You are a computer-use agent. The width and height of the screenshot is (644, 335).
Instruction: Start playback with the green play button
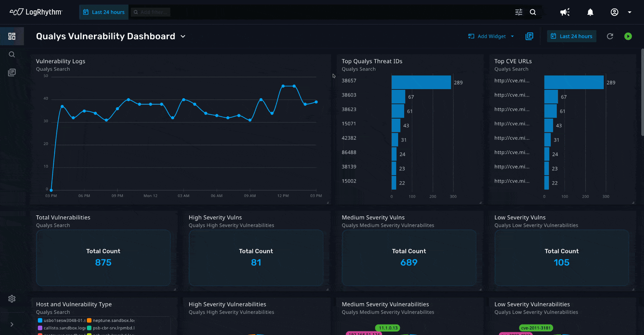coord(629,36)
